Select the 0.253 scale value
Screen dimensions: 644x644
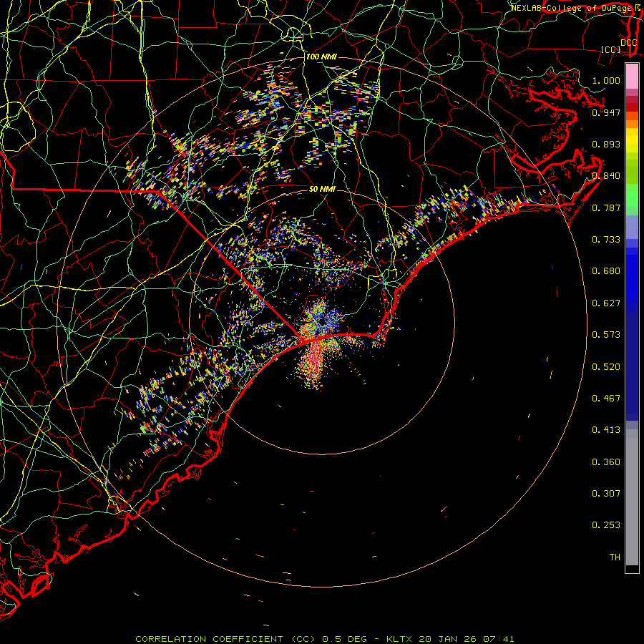pyautogui.click(x=606, y=525)
